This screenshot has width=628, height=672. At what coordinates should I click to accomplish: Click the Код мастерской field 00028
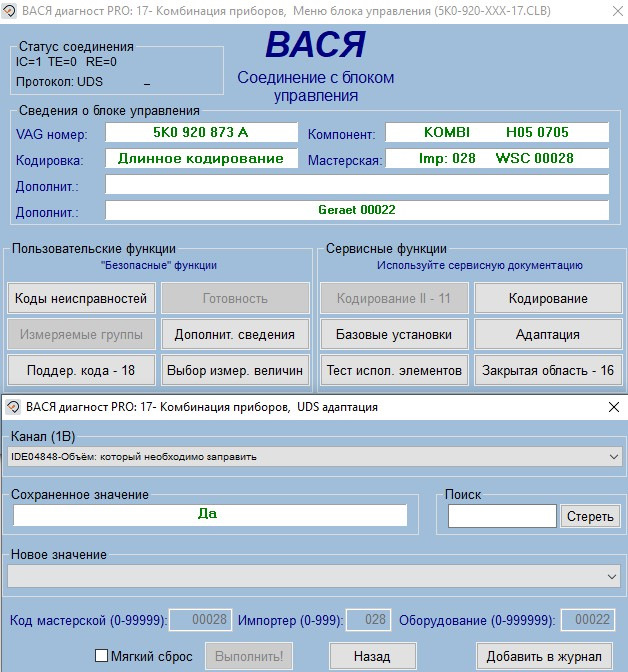[201, 620]
